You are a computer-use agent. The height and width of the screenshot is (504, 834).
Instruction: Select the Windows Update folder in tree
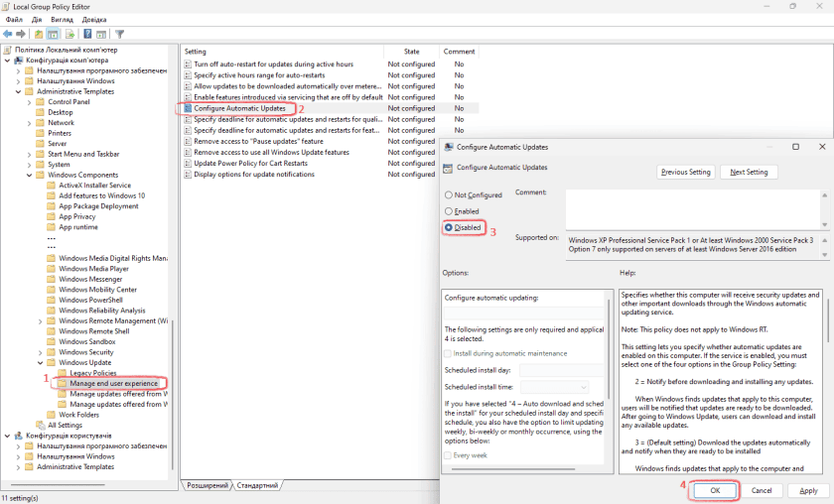pos(85,362)
